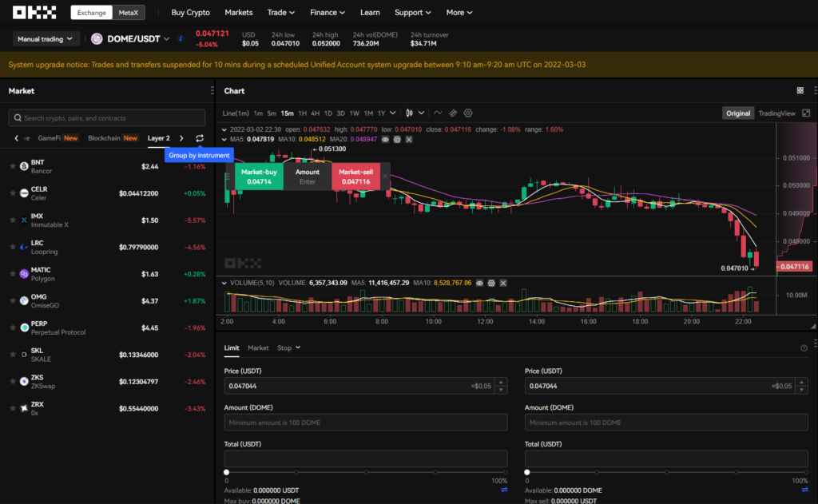The width and height of the screenshot is (818, 504).
Task: Click the green Market-buy button
Action: [x=259, y=177]
